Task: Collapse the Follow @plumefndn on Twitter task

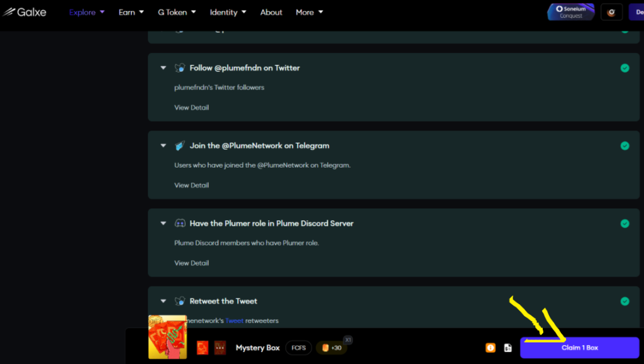Action: (x=164, y=68)
